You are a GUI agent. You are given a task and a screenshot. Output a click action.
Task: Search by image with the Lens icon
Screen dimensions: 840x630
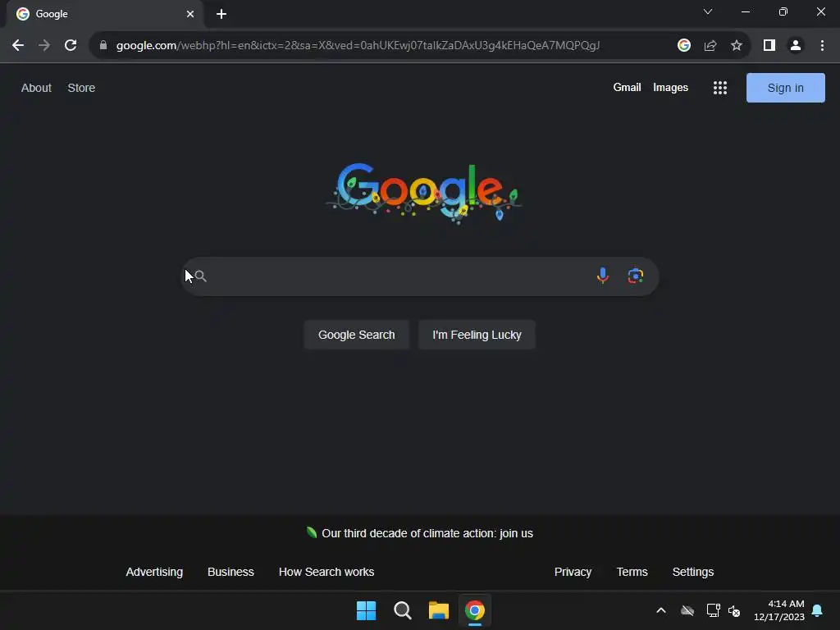[x=636, y=276]
